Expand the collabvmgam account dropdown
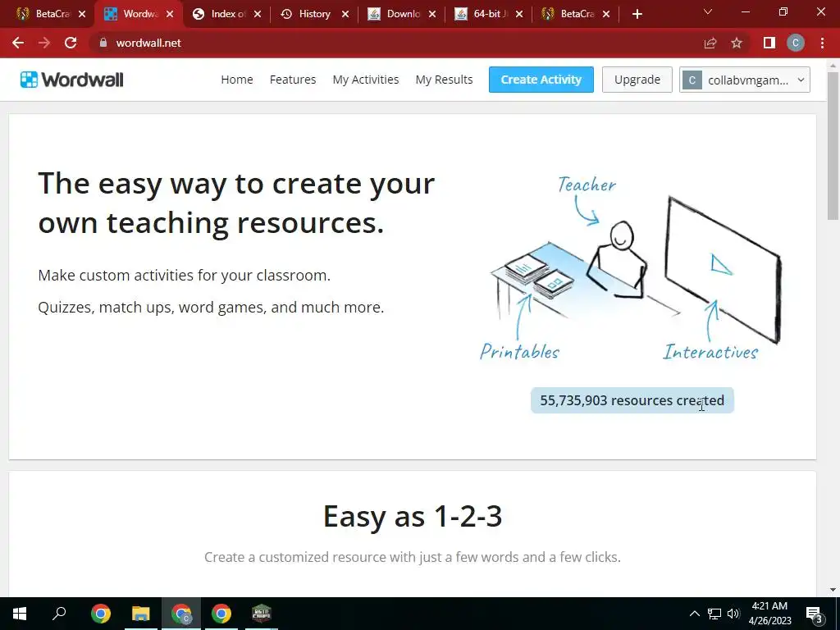The width and height of the screenshot is (840, 630). pyautogui.click(x=745, y=80)
